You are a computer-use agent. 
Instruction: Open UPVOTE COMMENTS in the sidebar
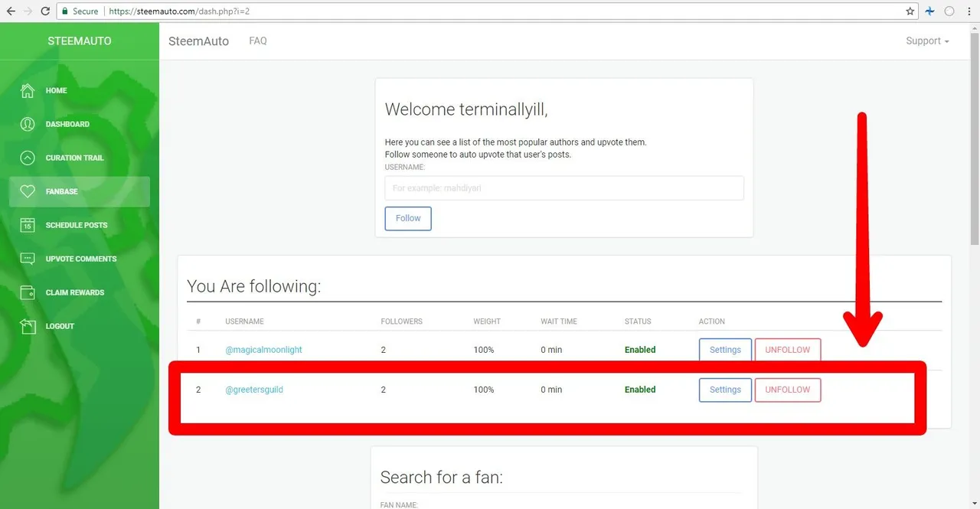(x=80, y=259)
